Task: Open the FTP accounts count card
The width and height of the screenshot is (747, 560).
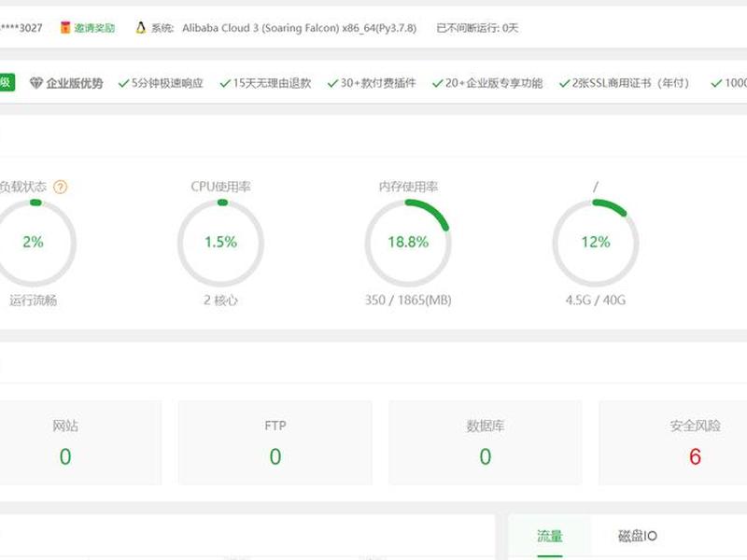Action: point(275,442)
